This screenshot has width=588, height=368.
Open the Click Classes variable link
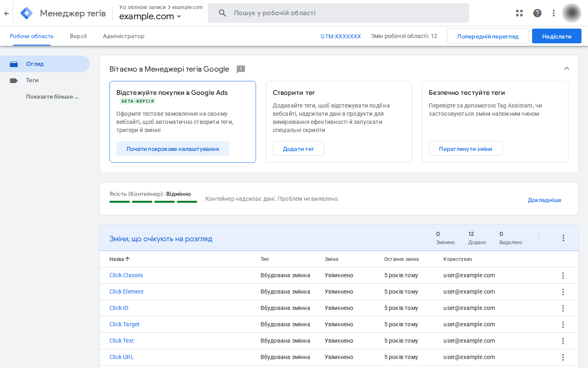coord(126,275)
